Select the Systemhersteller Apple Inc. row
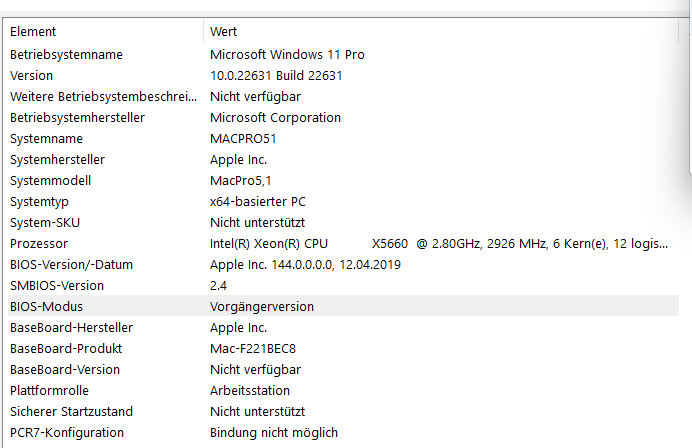692x448 pixels. [x=343, y=159]
